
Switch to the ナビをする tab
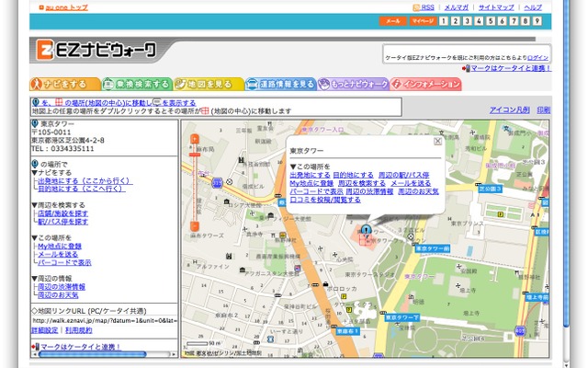click(x=65, y=84)
